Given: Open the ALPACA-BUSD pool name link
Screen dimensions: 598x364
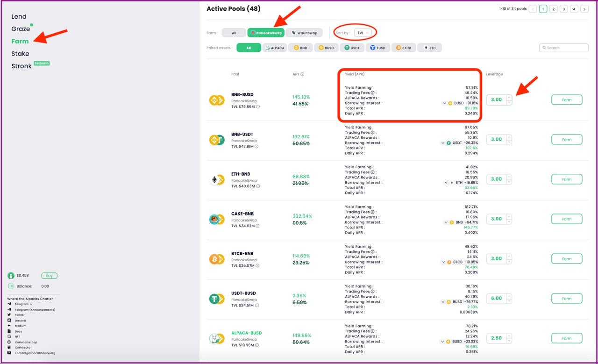Looking at the screenshot, I should click(247, 333).
